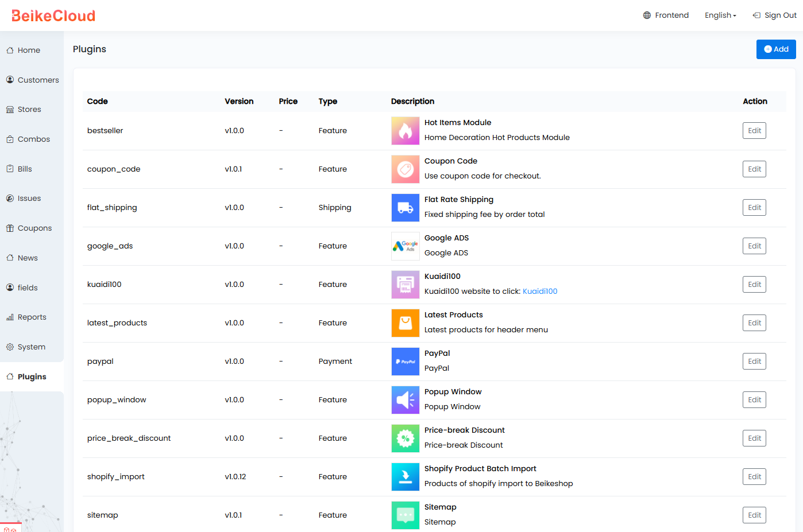
Task: Click the Reports chart icon
Action: point(10,317)
